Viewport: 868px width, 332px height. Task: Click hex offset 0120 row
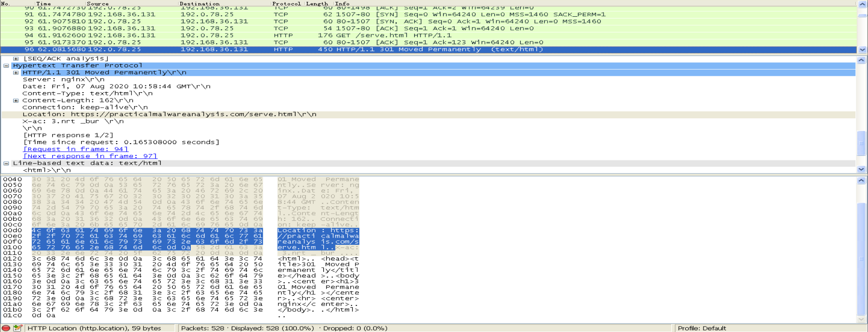[x=12, y=259]
